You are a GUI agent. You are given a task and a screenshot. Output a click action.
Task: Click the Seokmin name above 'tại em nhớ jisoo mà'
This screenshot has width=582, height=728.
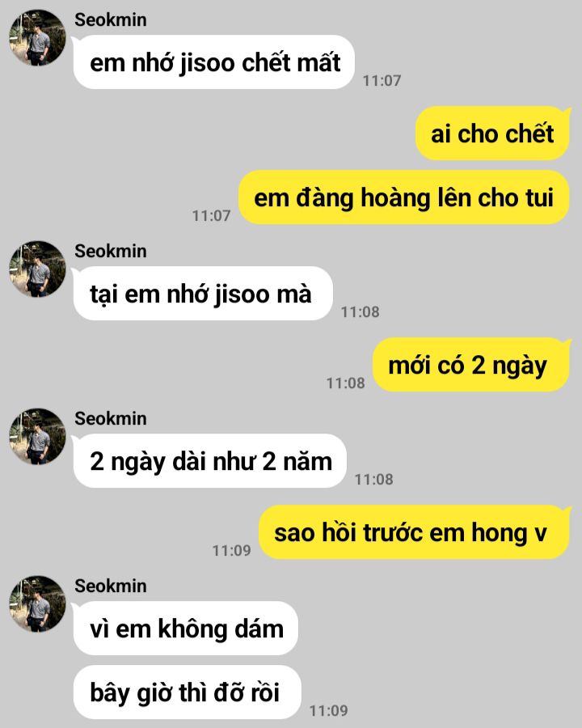[x=111, y=252]
